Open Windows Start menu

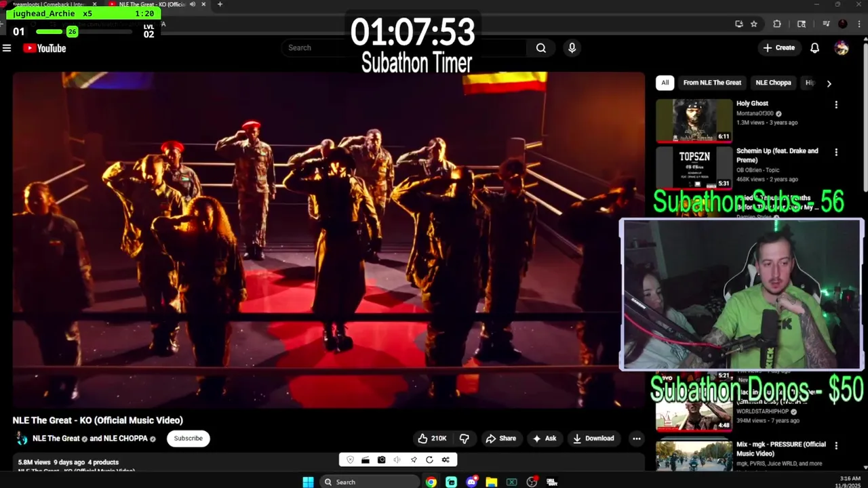pos(308,482)
